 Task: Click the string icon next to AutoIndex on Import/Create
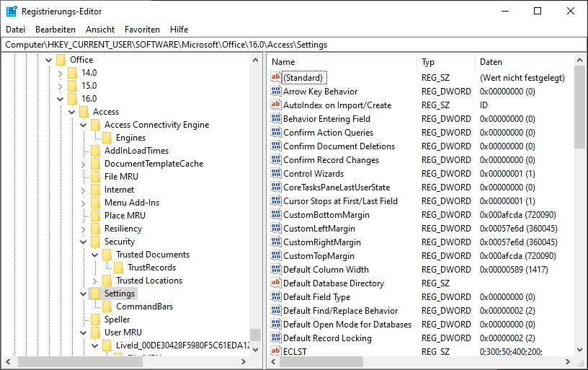point(275,105)
